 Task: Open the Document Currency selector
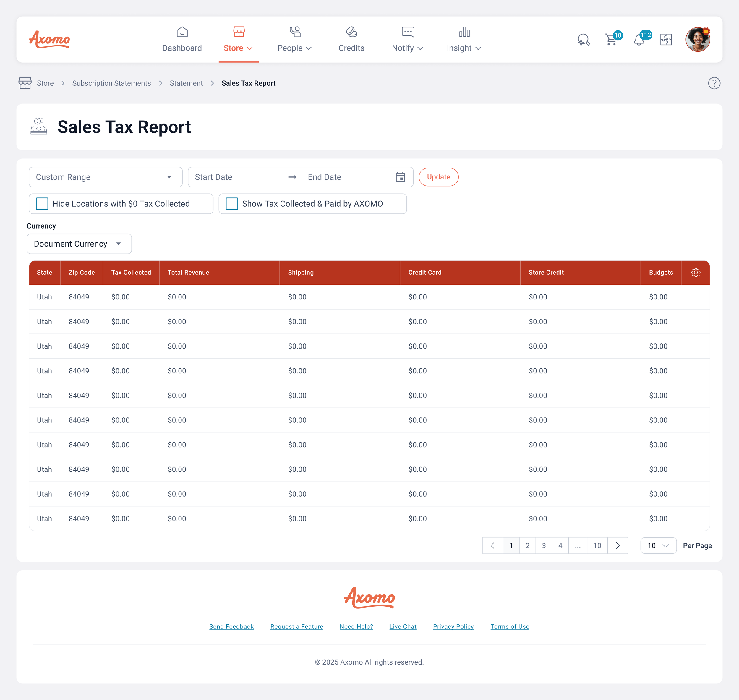pyautogui.click(x=79, y=244)
